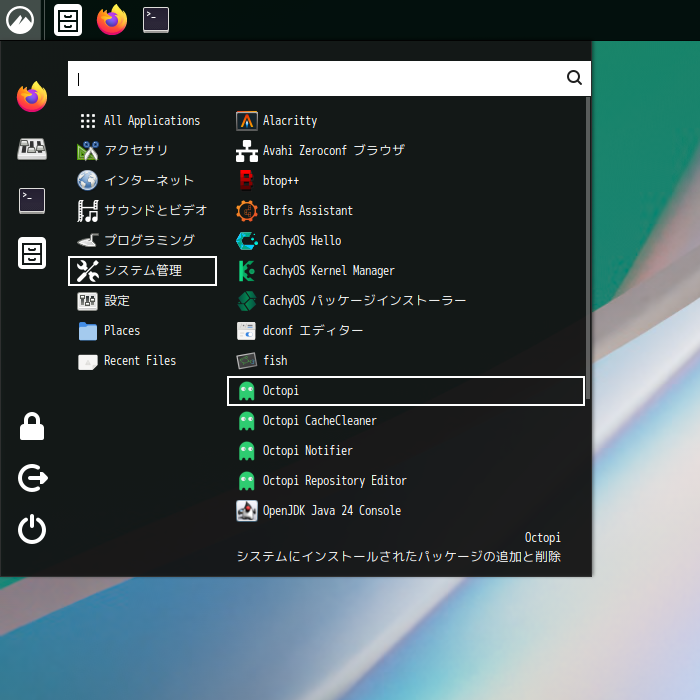Open file manager icon in menu sidebar
The image size is (700, 700).
coord(32,253)
